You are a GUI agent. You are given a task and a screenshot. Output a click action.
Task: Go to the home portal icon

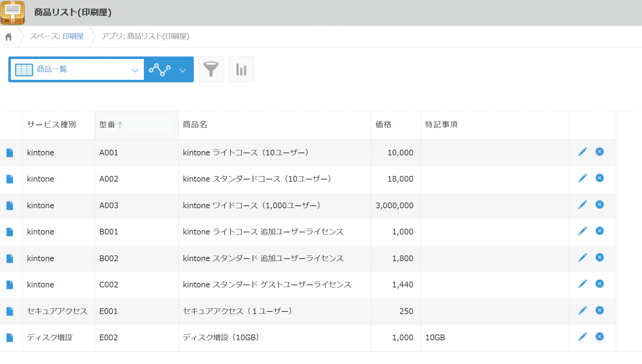[9, 37]
